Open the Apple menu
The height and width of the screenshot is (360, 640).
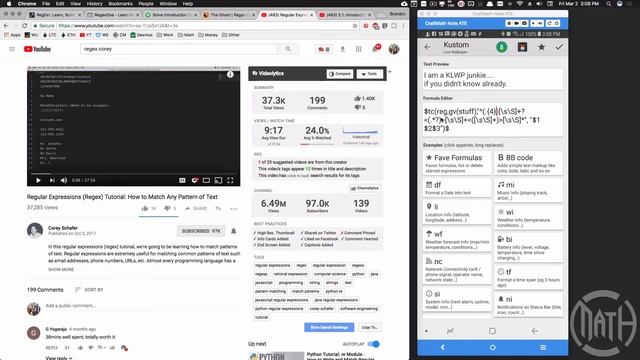coord(9,4)
